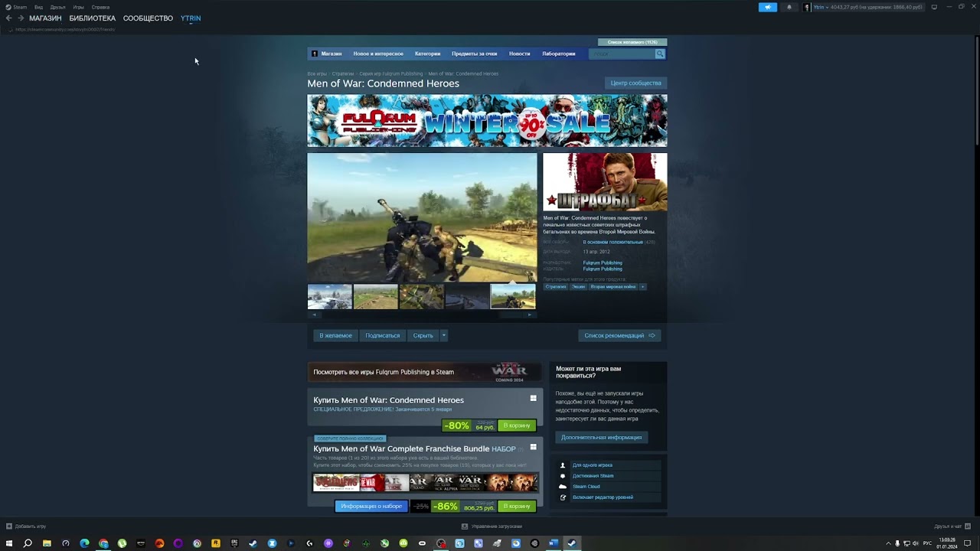
Task: Open the Игры menu
Action: point(78,7)
